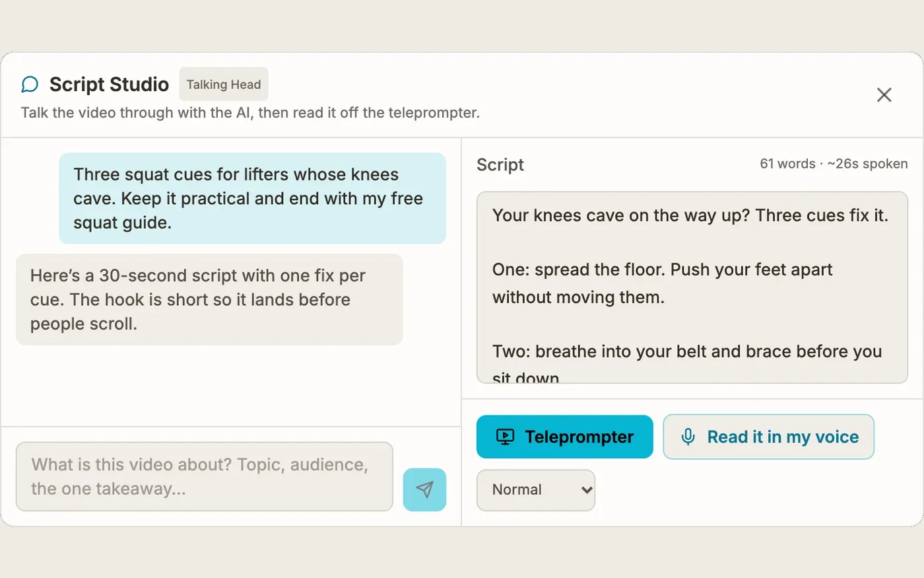Launch the Teleprompter

[x=565, y=437]
